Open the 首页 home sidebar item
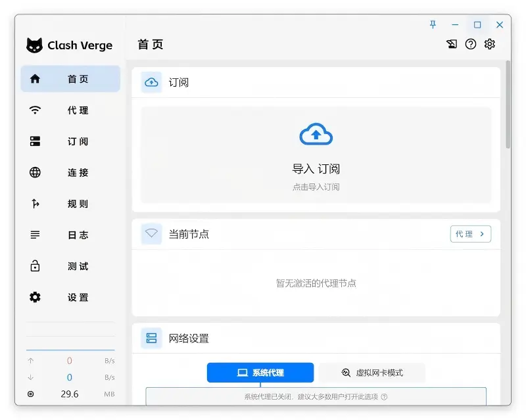 70,79
